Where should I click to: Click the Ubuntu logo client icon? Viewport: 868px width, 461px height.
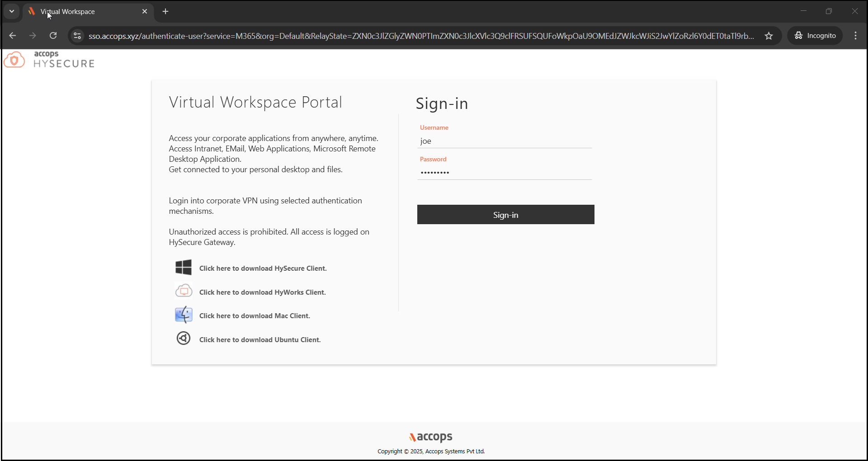click(184, 339)
